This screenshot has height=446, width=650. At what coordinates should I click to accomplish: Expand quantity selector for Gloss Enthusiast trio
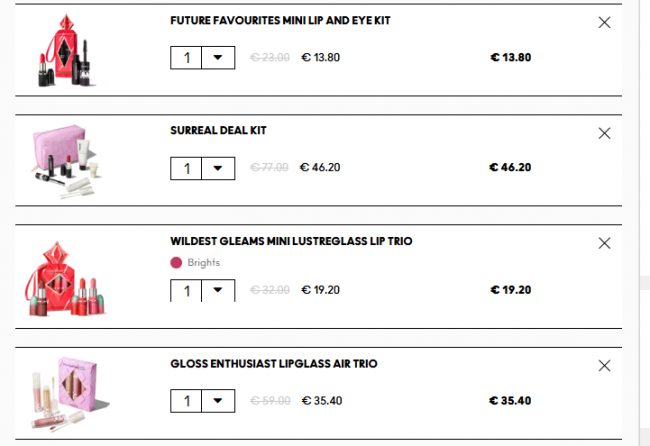217,401
